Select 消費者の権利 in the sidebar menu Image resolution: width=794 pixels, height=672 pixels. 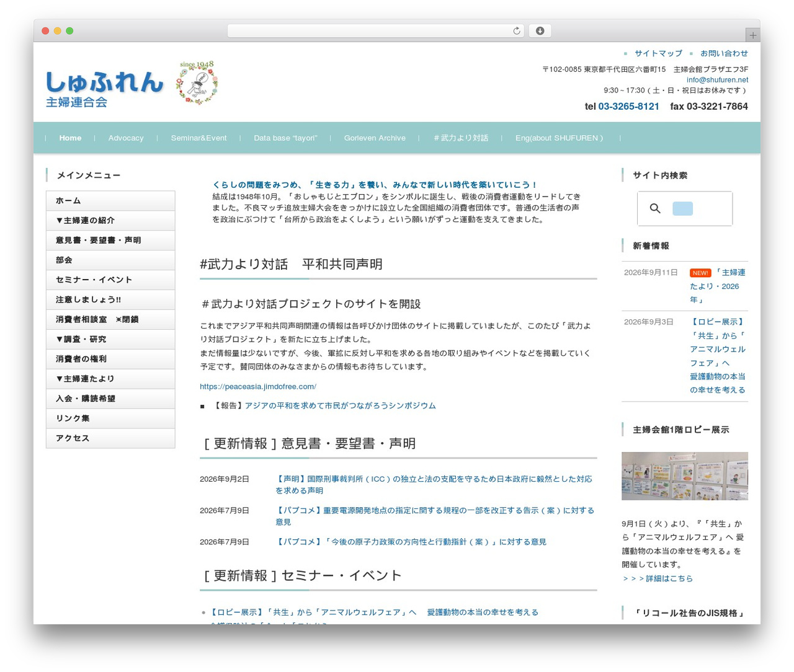(x=110, y=359)
